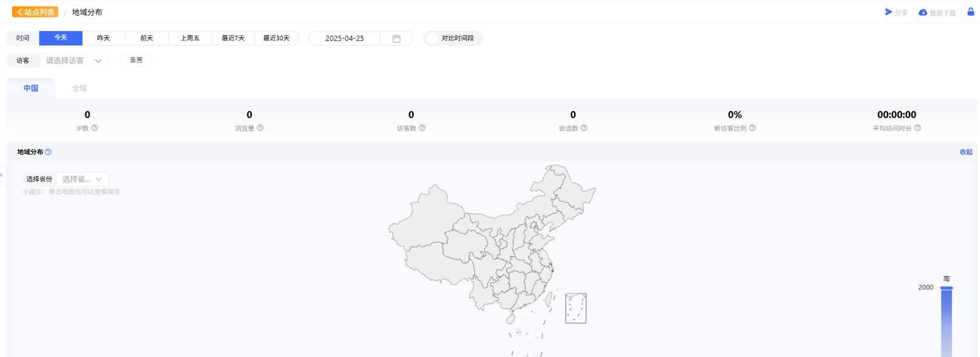Select the 最近7天 time range
This screenshot has height=357, width=980.
tap(233, 38)
